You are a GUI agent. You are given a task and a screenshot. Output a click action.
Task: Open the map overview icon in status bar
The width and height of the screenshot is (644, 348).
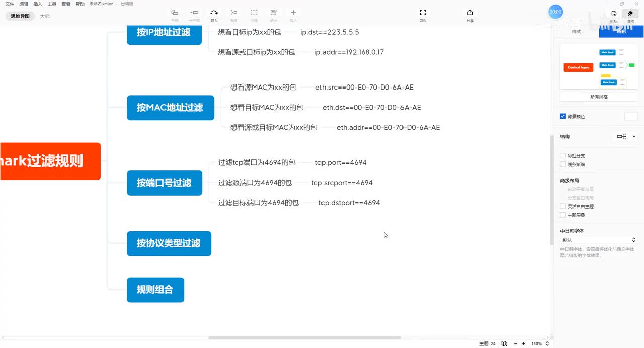coord(505,344)
